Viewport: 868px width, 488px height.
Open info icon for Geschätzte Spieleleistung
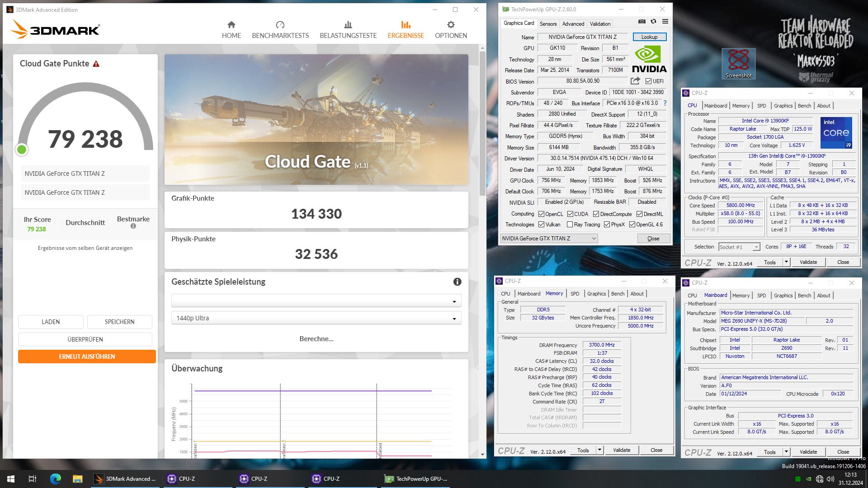(x=458, y=282)
